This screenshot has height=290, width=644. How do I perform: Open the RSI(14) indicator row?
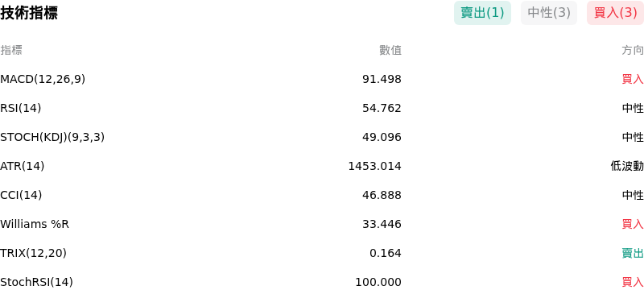[322, 108]
